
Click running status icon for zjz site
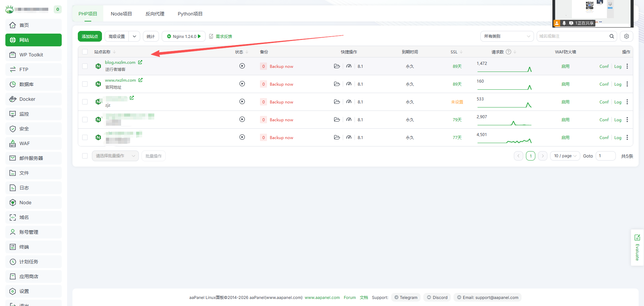242,101
